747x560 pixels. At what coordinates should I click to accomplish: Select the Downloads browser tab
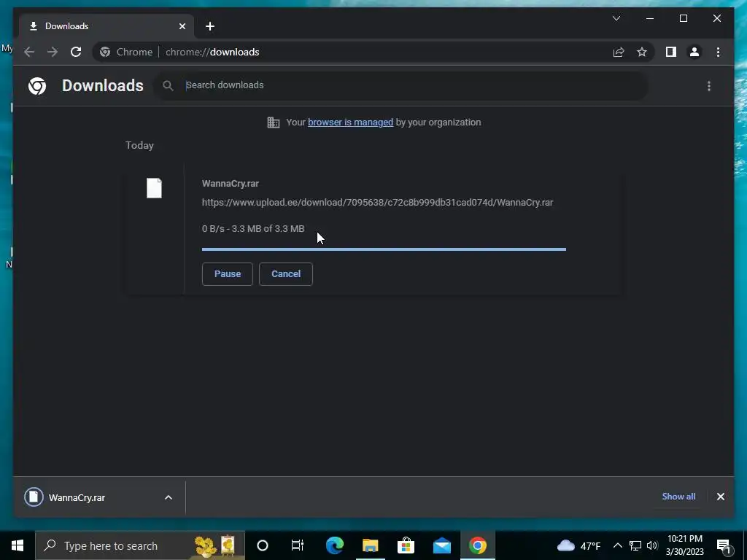[106, 26]
